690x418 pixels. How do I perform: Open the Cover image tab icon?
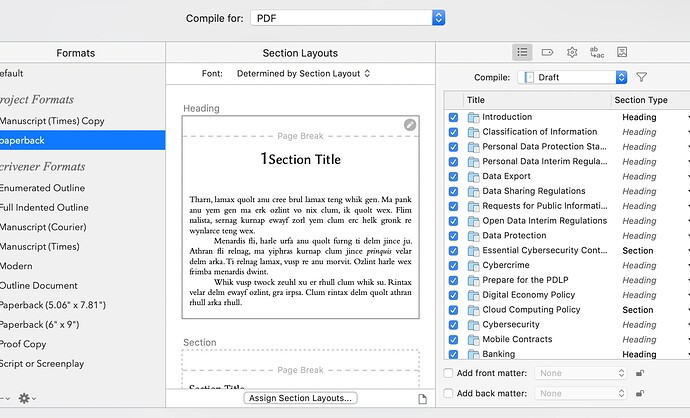click(622, 52)
